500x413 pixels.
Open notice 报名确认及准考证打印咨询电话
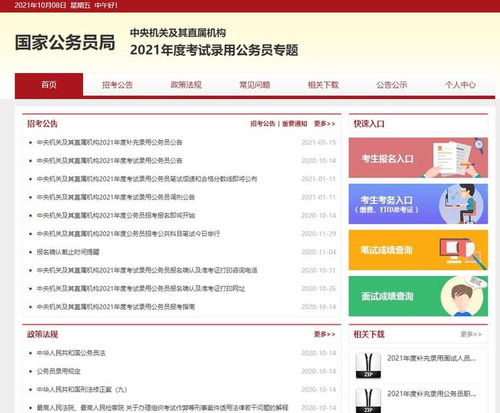click(x=147, y=270)
